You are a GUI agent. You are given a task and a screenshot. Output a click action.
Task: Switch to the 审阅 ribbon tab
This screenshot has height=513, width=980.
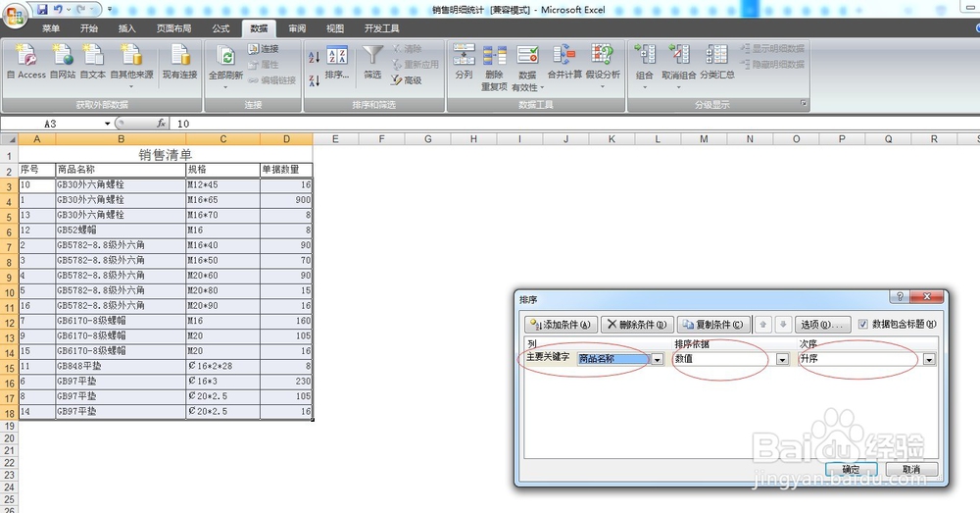[x=297, y=28]
